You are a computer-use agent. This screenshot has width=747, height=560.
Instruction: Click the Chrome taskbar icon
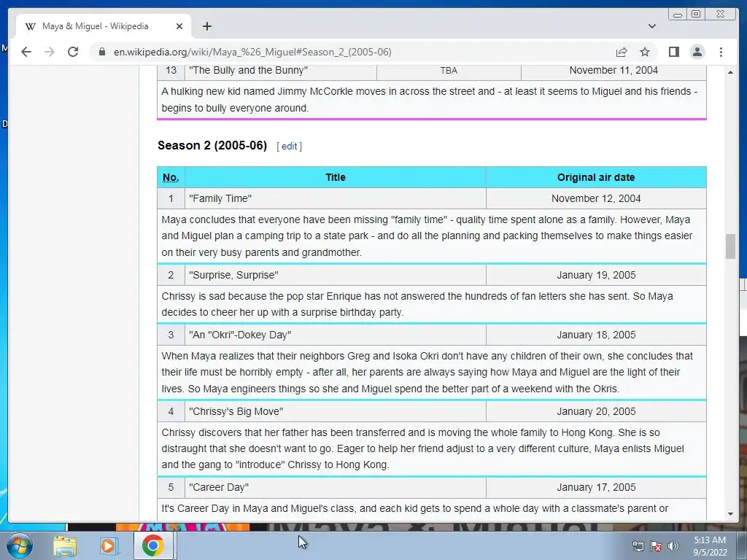click(152, 545)
